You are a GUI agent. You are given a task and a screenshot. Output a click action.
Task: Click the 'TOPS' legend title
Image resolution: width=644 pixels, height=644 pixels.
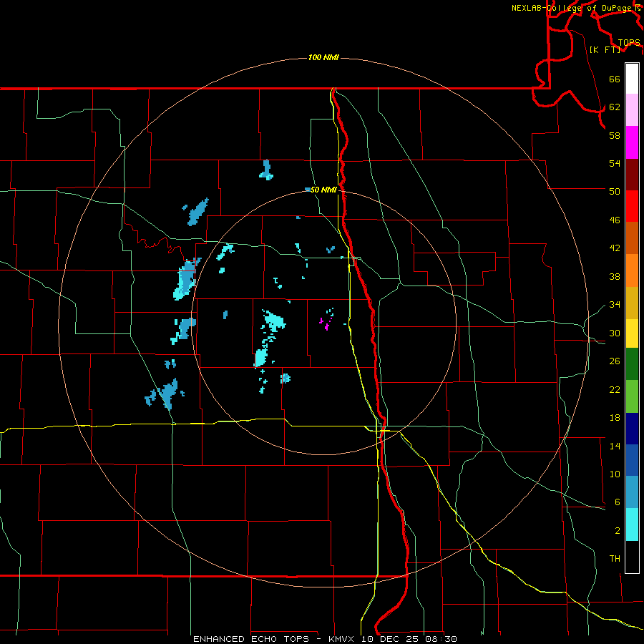tap(629, 42)
